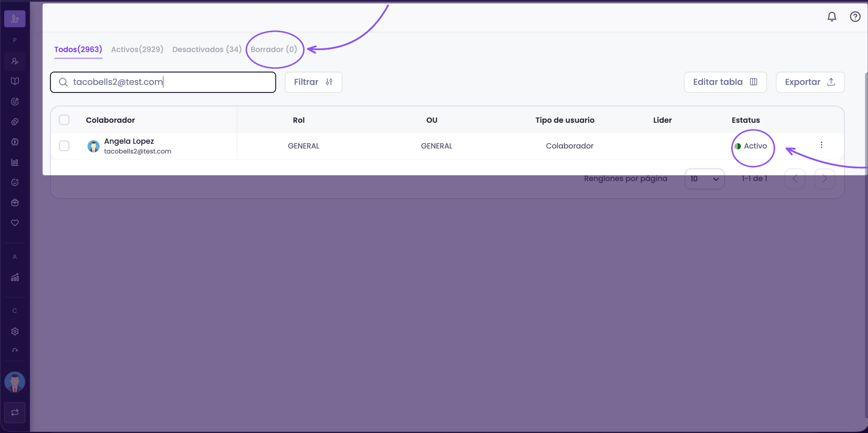Click the OU column header

tap(432, 120)
